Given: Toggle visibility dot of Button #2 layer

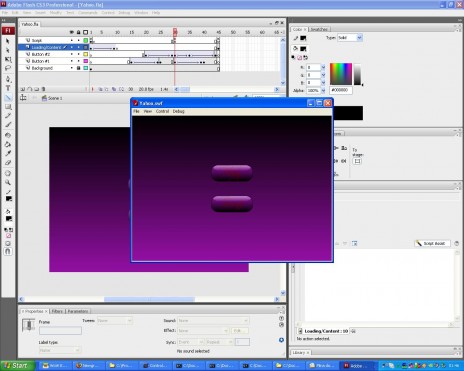Looking at the screenshot, I should coord(72,54).
